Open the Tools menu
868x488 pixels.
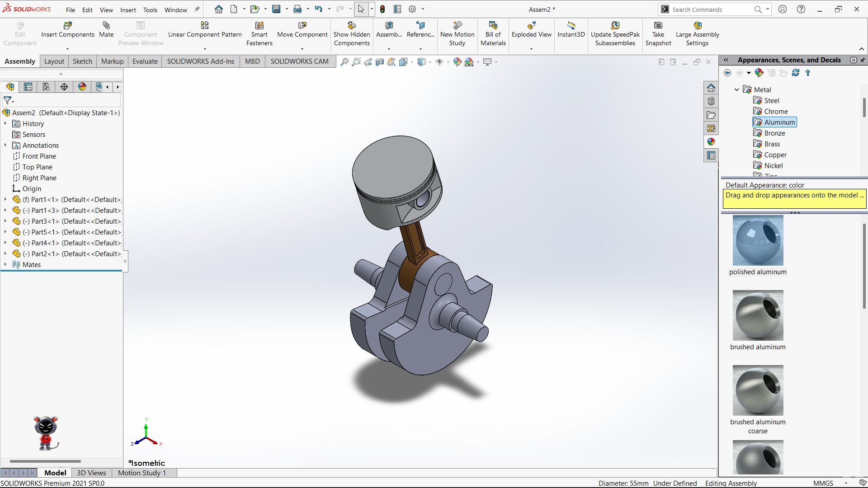pyautogui.click(x=150, y=9)
